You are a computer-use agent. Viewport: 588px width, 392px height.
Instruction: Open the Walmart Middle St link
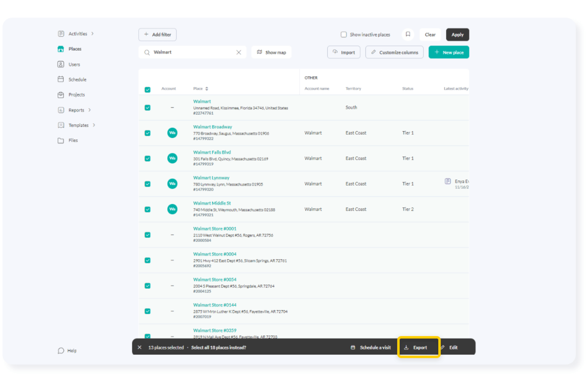tap(212, 203)
